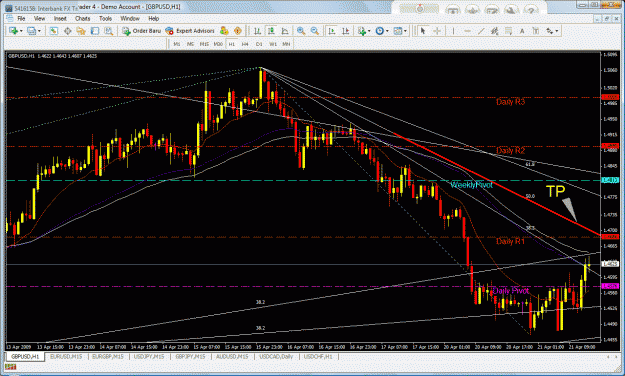Viewport: 625px width, 376px height.
Task: Toggle Chart Shift icon
Action: (345, 31)
